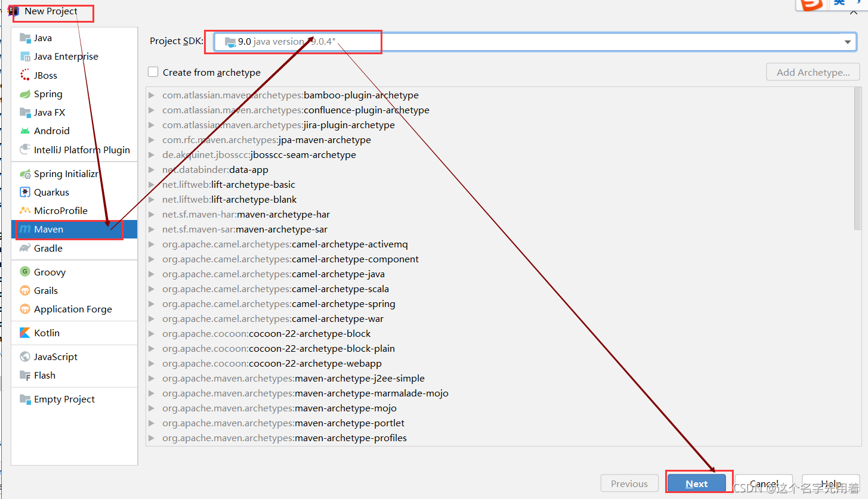Select the Java Enterprise icon

pyautogui.click(x=25, y=57)
